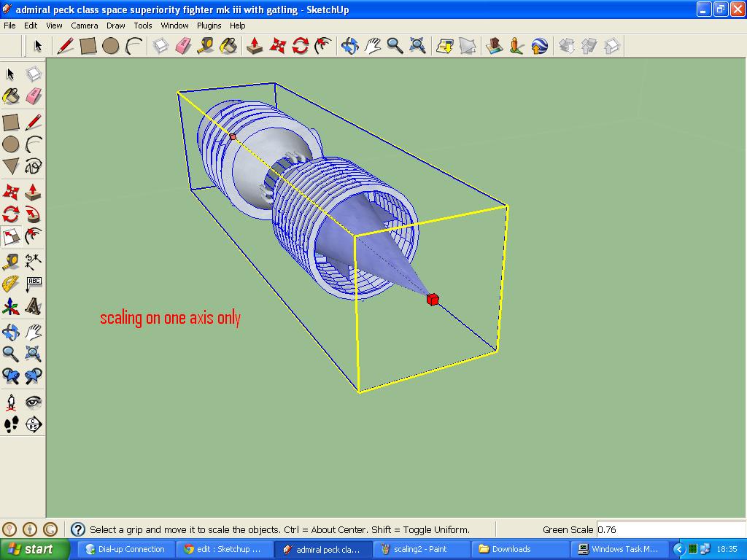Go to Previous view tool

[10, 376]
